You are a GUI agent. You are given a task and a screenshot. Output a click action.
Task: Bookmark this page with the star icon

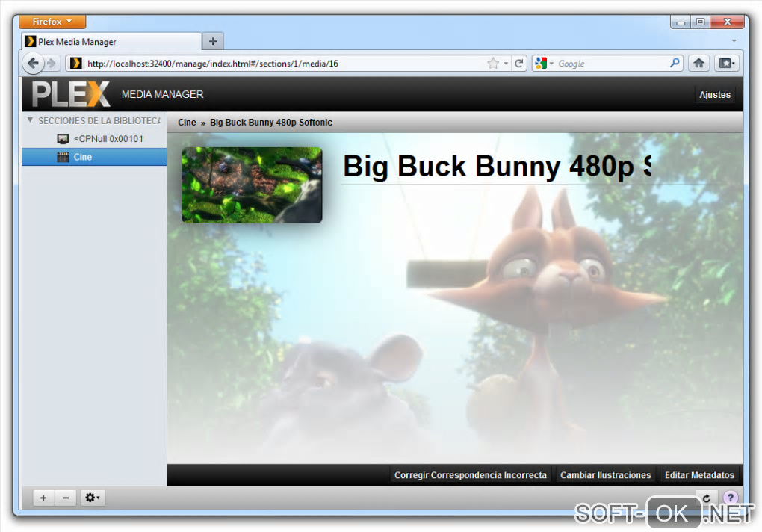493,64
